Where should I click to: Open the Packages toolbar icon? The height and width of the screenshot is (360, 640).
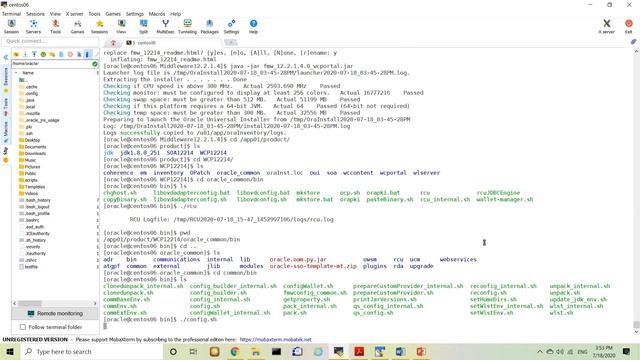point(209,27)
